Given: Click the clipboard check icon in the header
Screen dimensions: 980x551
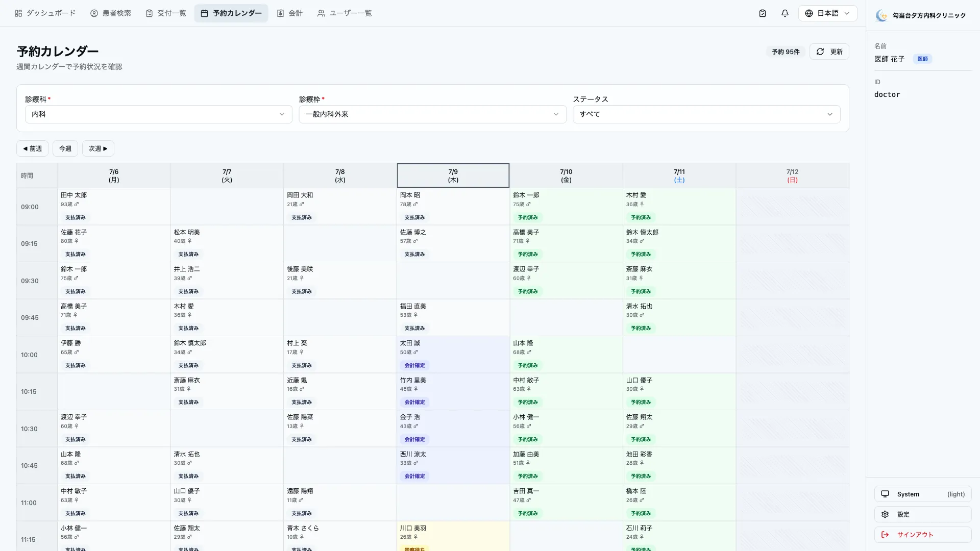Looking at the screenshot, I should click(x=763, y=13).
